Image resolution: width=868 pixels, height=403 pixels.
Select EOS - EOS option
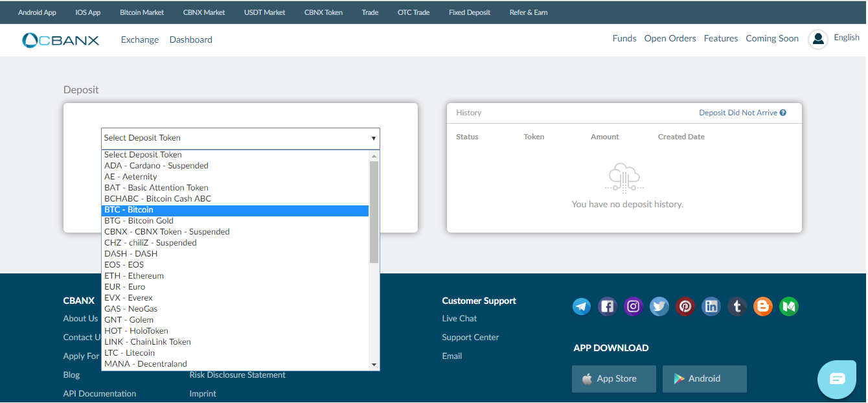pyautogui.click(x=235, y=265)
